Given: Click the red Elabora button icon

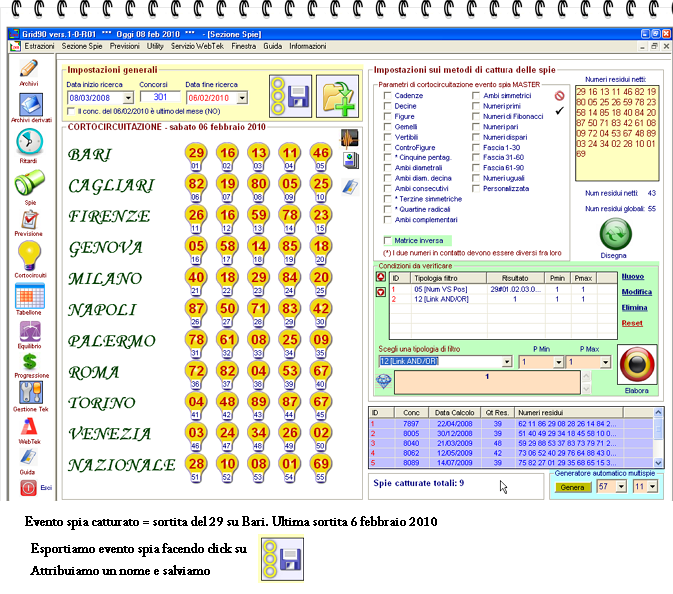Looking at the screenshot, I should [x=637, y=364].
